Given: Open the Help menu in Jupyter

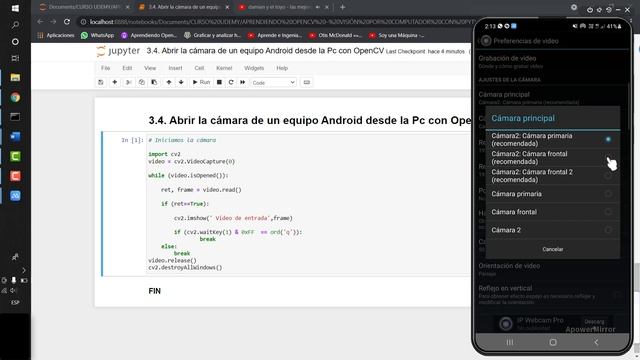Looking at the screenshot, I should 282,68.
